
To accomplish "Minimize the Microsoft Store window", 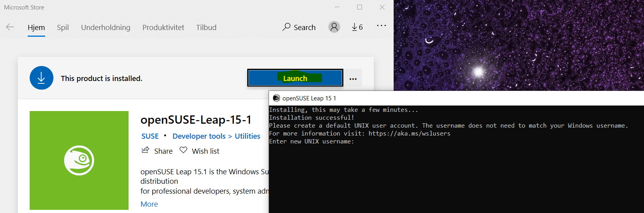I will point(337,7).
